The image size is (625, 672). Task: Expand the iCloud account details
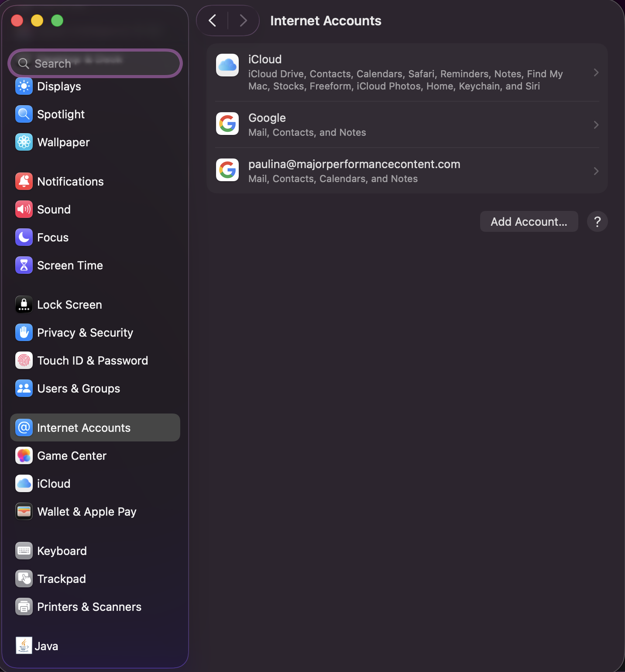[x=596, y=72]
